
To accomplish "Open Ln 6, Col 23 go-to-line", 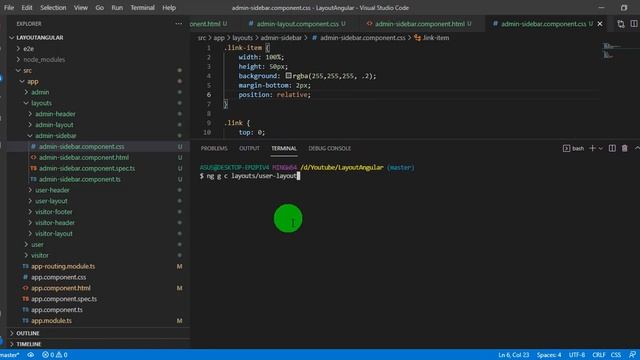I will coord(513,355).
